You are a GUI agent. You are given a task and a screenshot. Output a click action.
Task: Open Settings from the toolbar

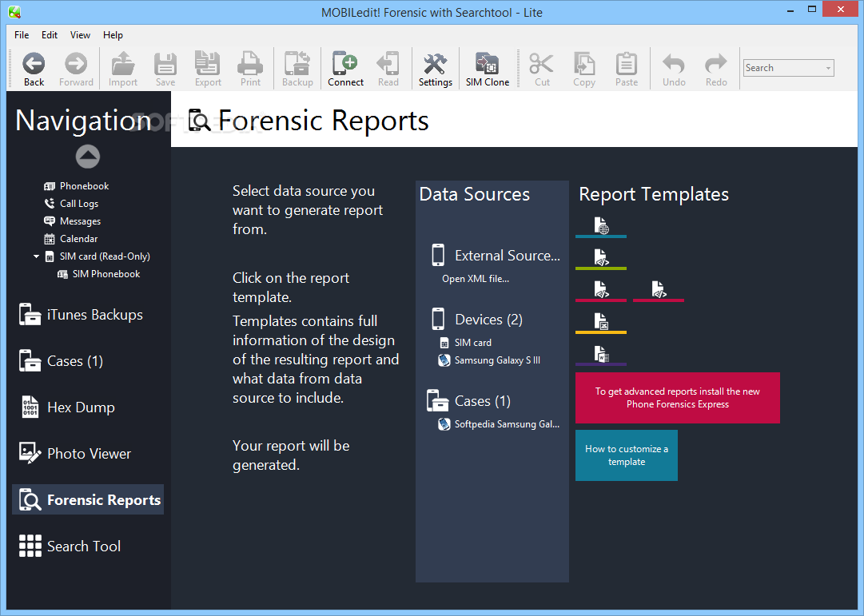point(436,70)
